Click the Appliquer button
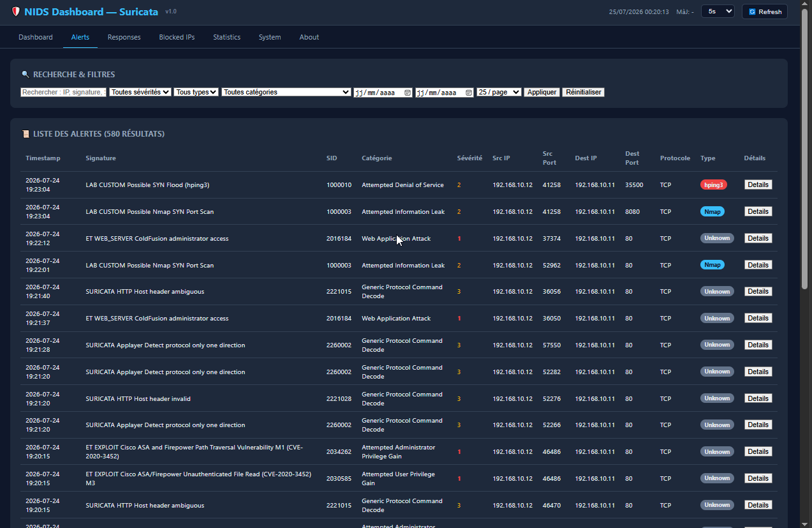The height and width of the screenshot is (528, 812). [x=542, y=92]
